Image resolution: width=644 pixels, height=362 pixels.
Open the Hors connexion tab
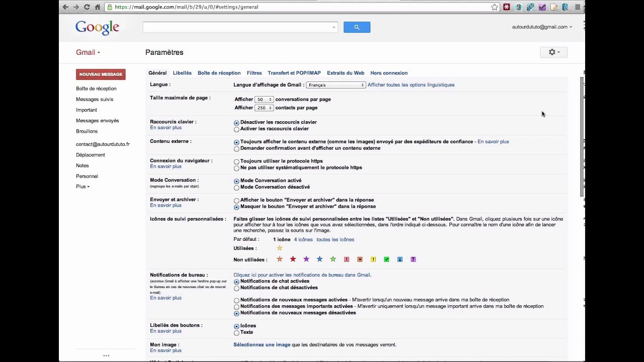(x=389, y=73)
